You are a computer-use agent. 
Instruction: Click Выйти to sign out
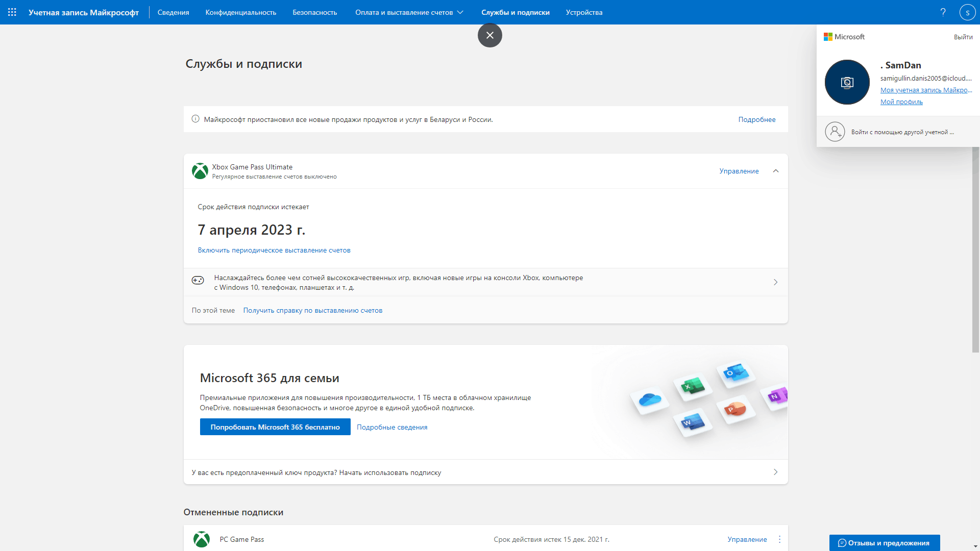pyautogui.click(x=963, y=37)
